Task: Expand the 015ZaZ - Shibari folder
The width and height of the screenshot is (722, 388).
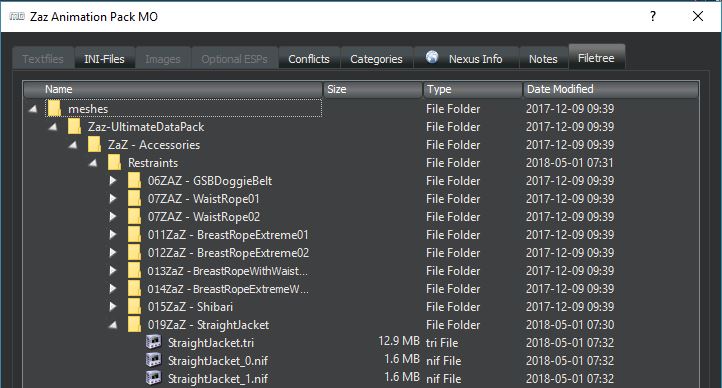Action: [x=113, y=306]
